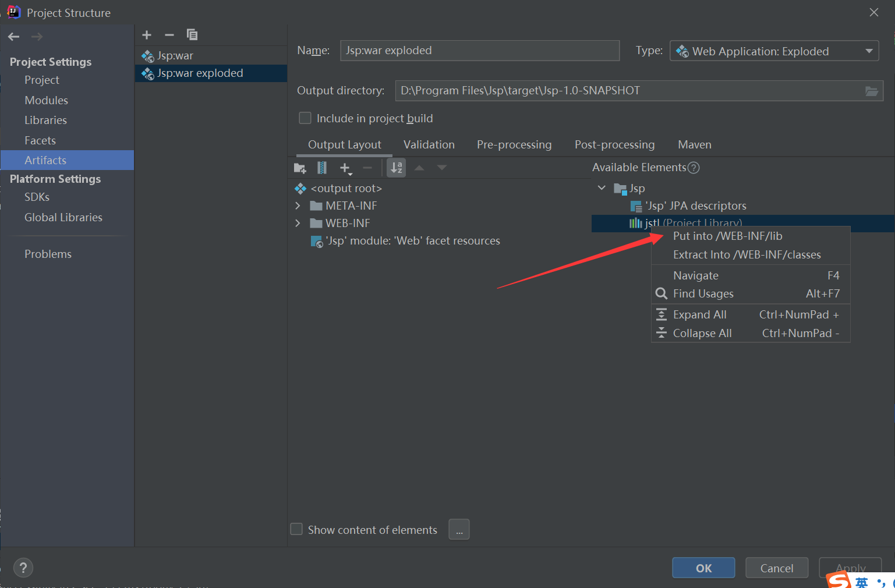The width and height of the screenshot is (895, 588).
Task: Click the remove element icon in layout toolbar
Action: point(367,168)
